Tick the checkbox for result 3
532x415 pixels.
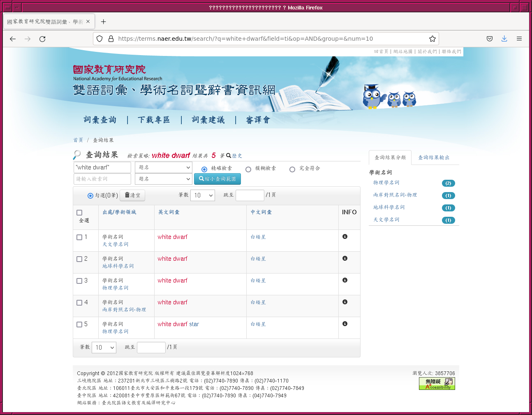coord(79,281)
